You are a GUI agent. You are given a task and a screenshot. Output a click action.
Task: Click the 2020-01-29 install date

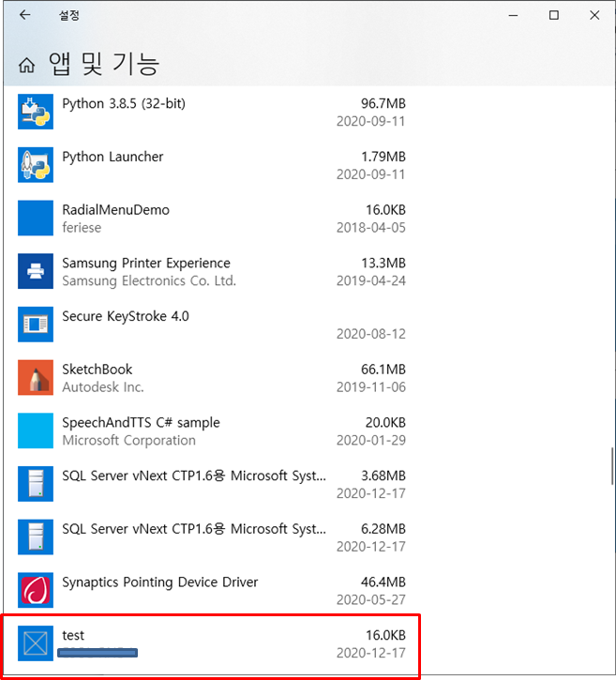pyautogui.click(x=371, y=441)
